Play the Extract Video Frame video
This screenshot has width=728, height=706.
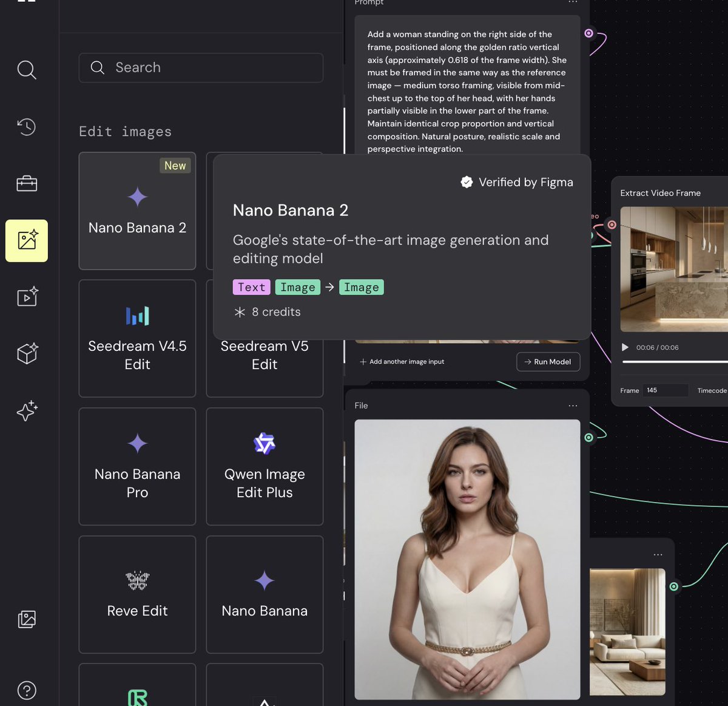click(x=625, y=347)
